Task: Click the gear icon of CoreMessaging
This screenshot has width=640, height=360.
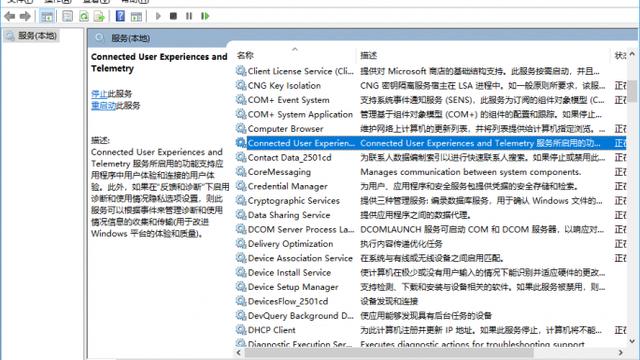Action: [x=241, y=171]
